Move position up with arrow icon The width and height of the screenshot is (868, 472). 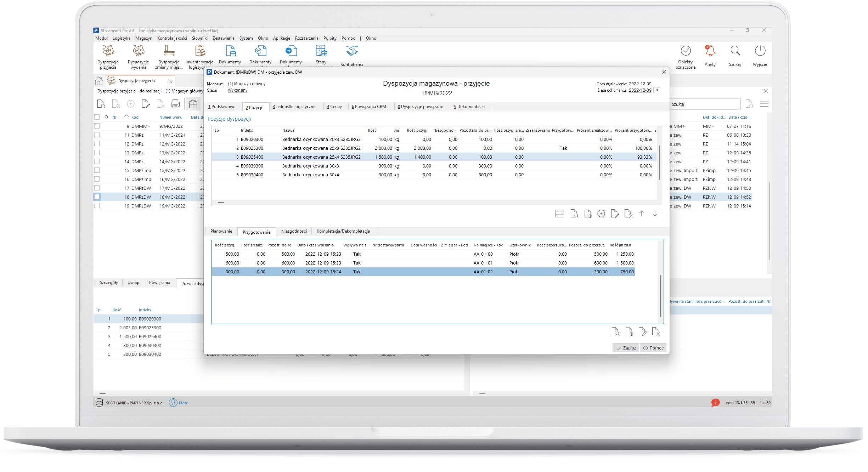[x=642, y=214]
